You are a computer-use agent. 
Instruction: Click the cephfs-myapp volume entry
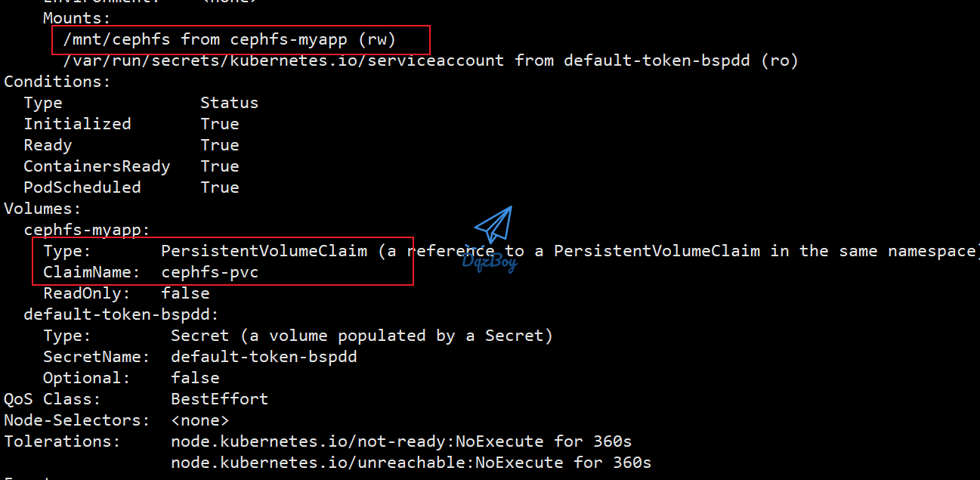click(87, 230)
